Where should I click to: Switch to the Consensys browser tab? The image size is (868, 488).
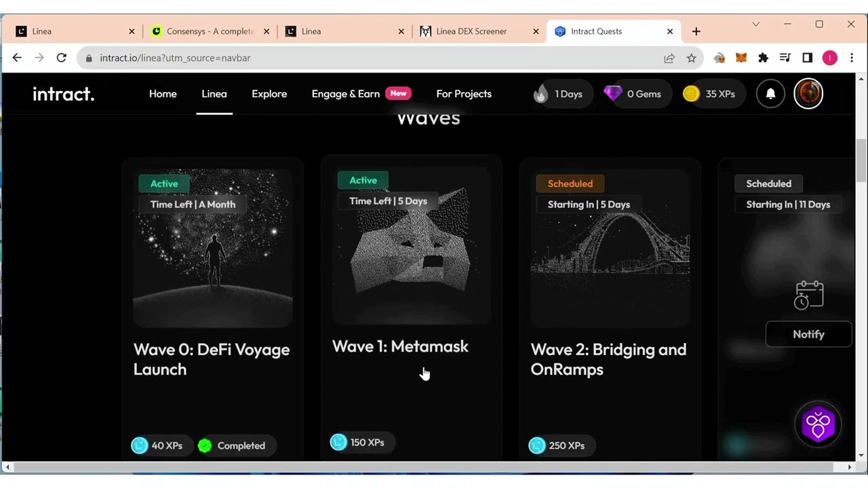point(210,31)
